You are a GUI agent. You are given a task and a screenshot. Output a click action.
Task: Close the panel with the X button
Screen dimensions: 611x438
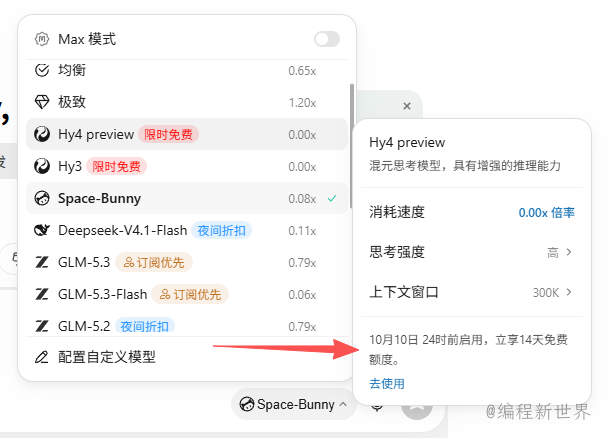pos(407,106)
